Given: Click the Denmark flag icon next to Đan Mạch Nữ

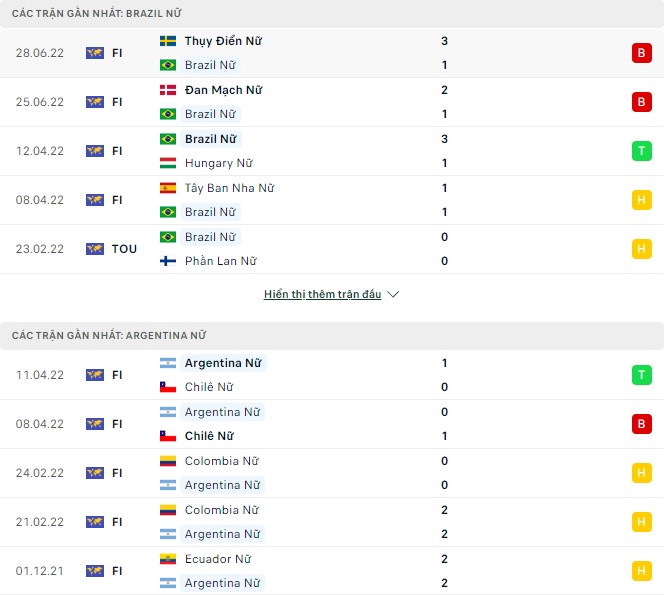Looking at the screenshot, I should (168, 91).
